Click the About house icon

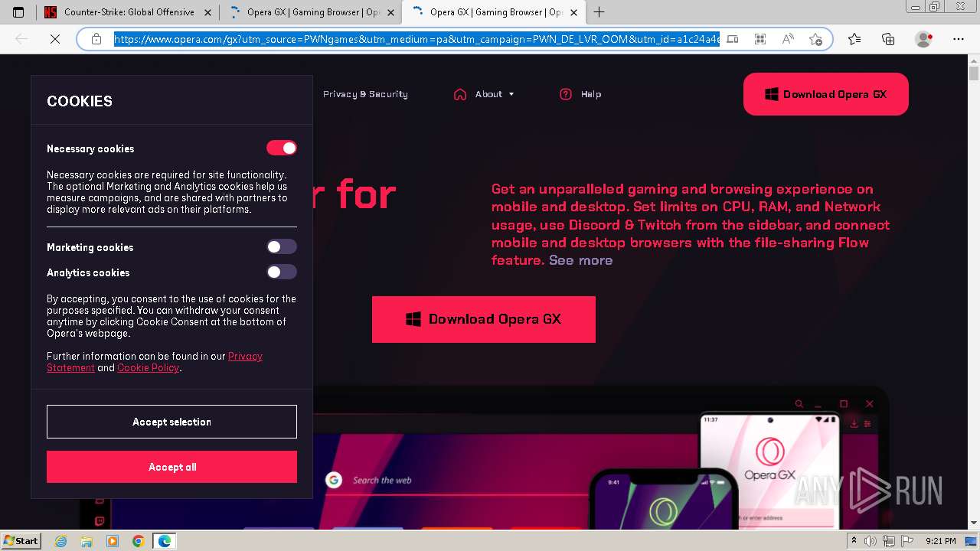click(460, 94)
